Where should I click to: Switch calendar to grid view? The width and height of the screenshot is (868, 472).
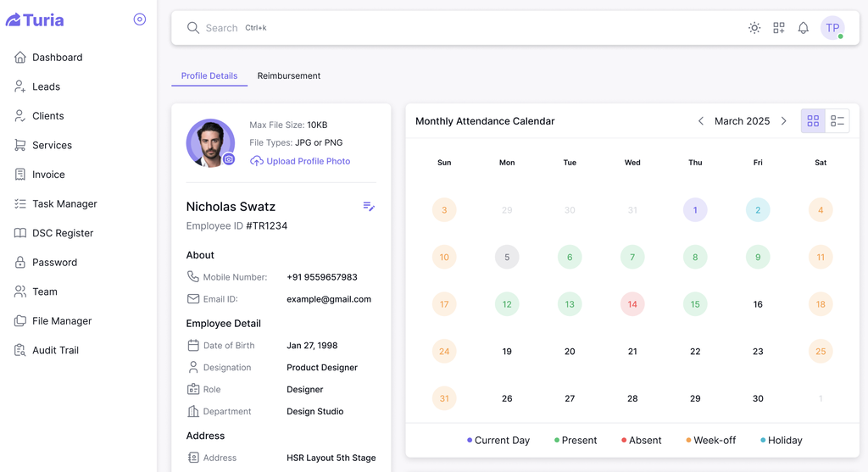(x=813, y=120)
